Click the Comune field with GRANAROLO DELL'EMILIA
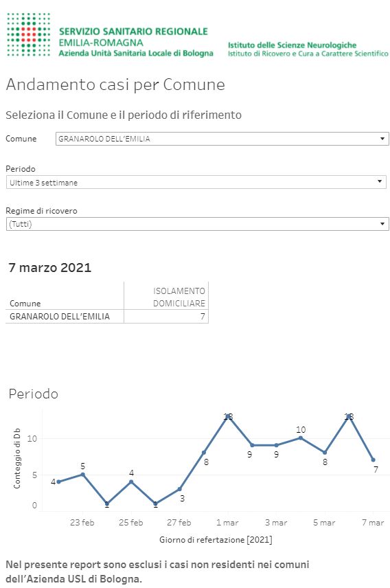This screenshot has height=588, width=390. point(222,139)
